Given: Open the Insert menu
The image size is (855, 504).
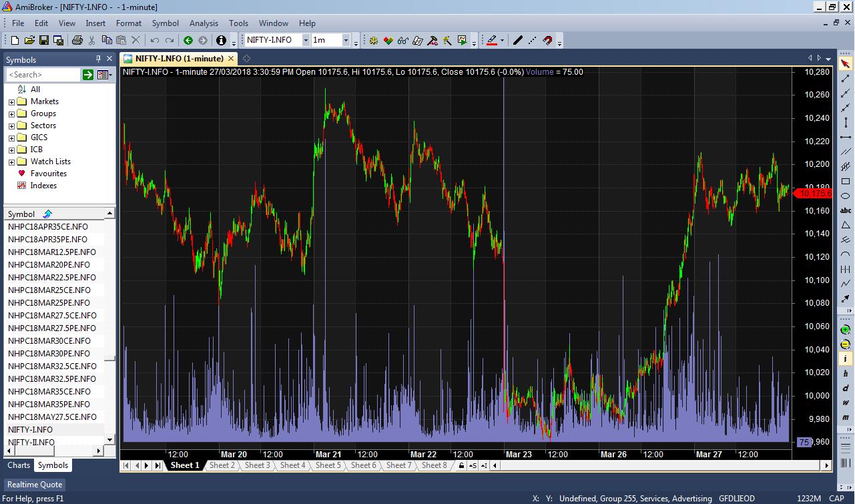Looking at the screenshot, I should [x=95, y=23].
